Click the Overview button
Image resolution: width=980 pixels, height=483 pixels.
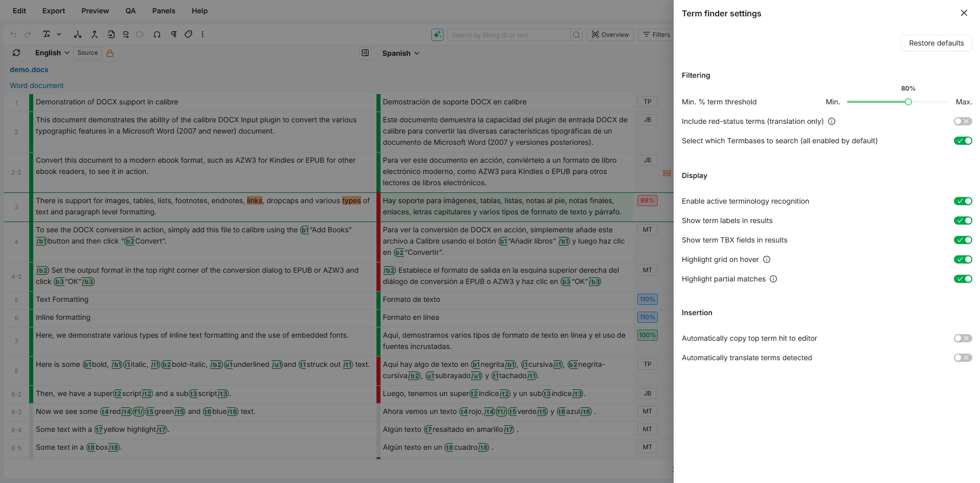pyautogui.click(x=610, y=35)
